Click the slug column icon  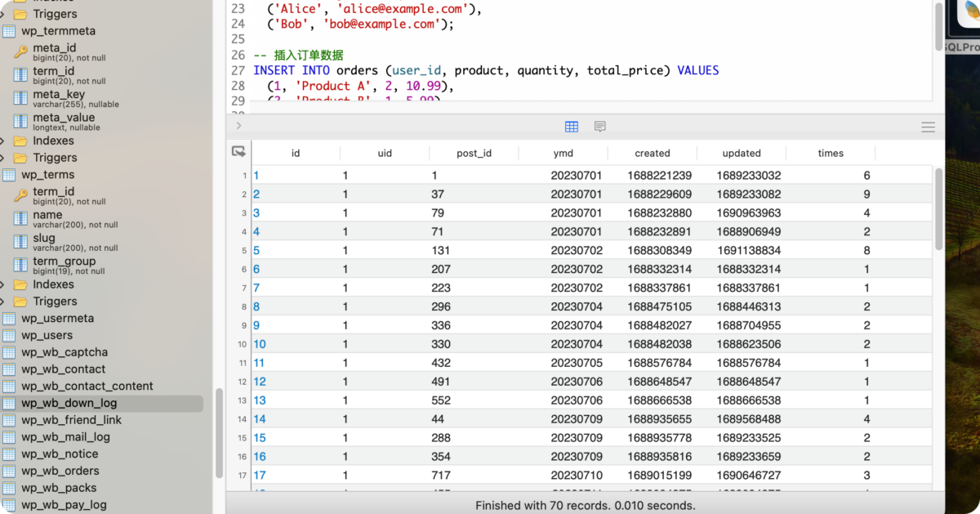click(x=20, y=242)
